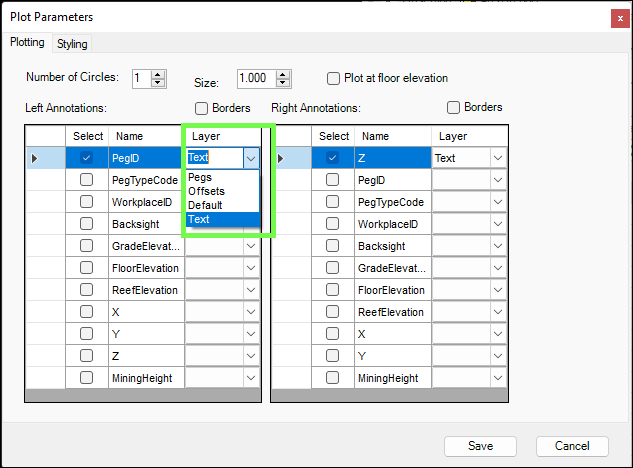Click the Size spinner arrows
The image size is (633, 468).
coord(283,78)
